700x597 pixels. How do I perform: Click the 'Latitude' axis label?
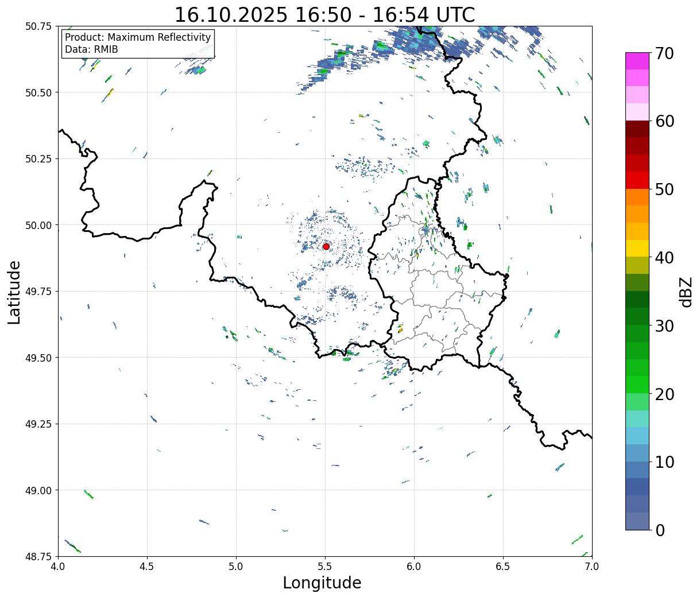click(x=14, y=292)
